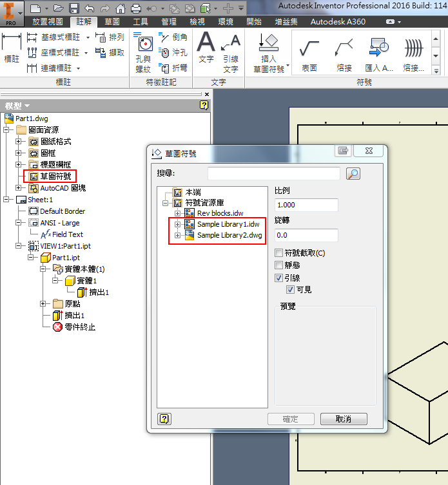This screenshot has height=485, width=448.
Task: Select the 沖孔 punch note tool
Action: click(x=173, y=53)
